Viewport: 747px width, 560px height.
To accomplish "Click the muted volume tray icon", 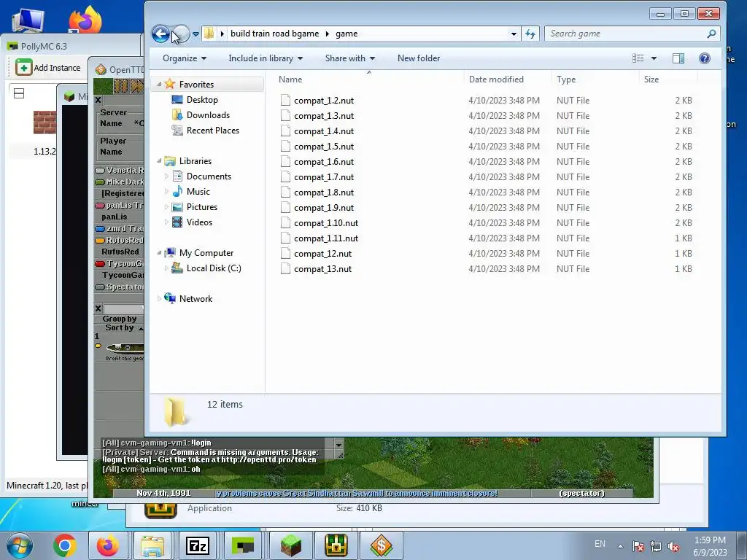I will pyautogui.click(x=673, y=547).
